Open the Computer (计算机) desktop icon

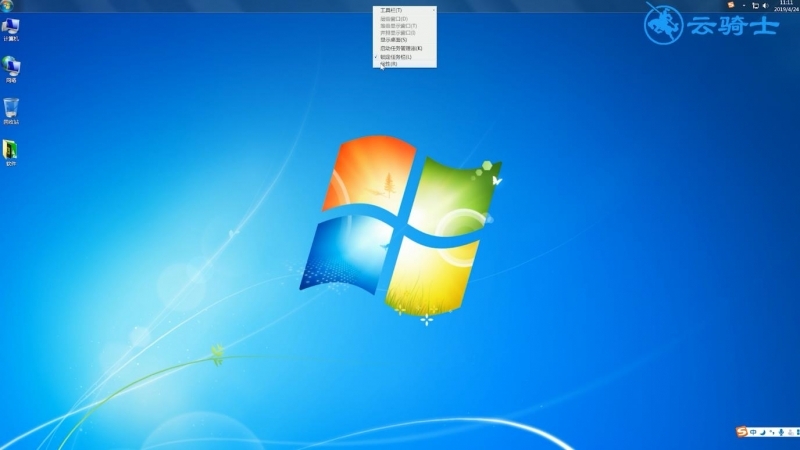coord(11,30)
